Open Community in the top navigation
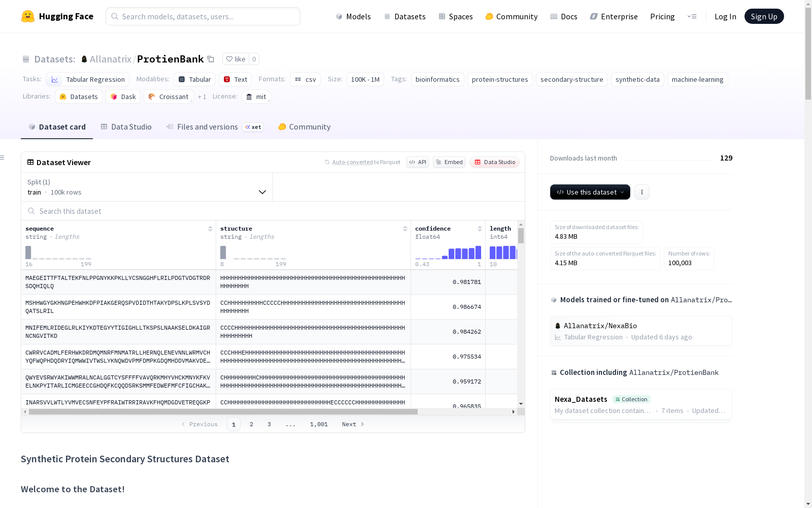The width and height of the screenshot is (812, 508). 512,16
